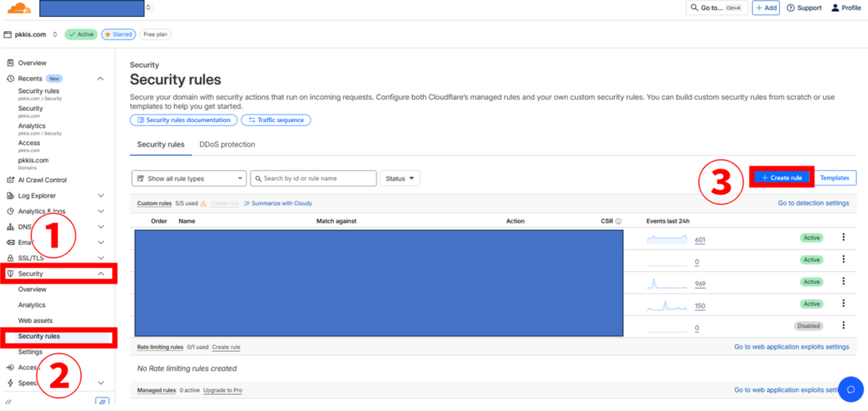This screenshot has width=868, height=411.
Task: Click the CSR info icon
Action: coord(618,221)
